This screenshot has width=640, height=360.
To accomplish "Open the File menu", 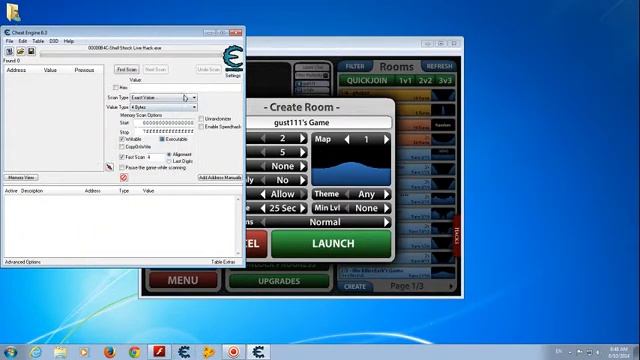I will tap(9, 41).
